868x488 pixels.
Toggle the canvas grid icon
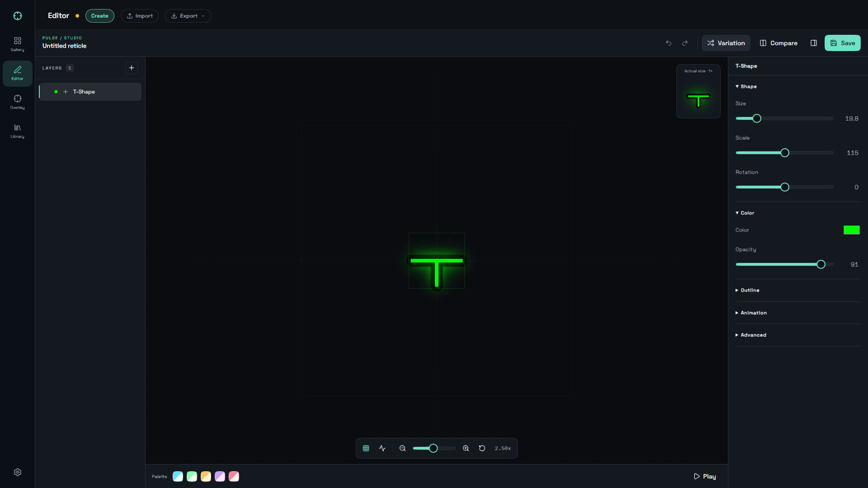click(x=366, y=448)
